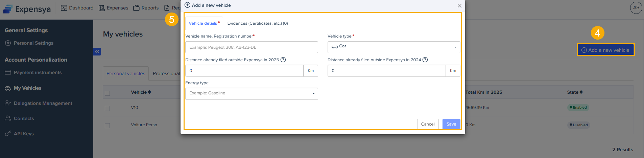Switch to the Evidences (Certificates, etc.) tab
Image resolution: width=644 pixels, height=158 pixels.
[257, 23]
